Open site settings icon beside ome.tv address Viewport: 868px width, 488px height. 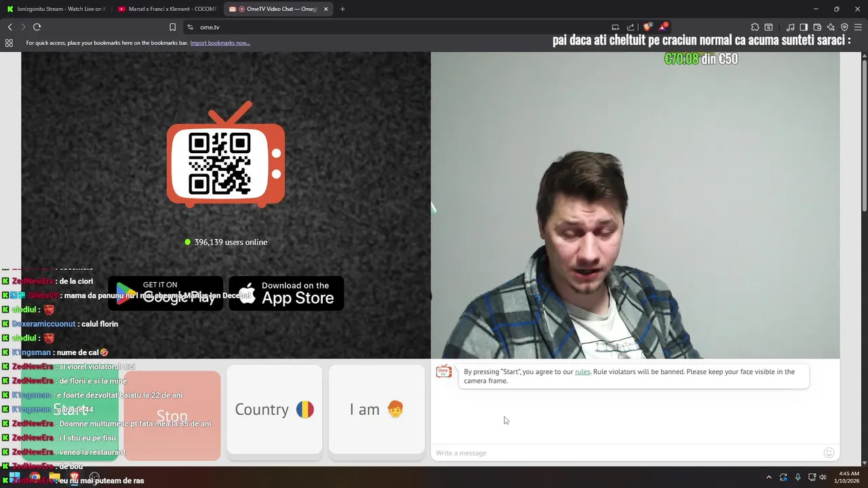click(190, 27)
